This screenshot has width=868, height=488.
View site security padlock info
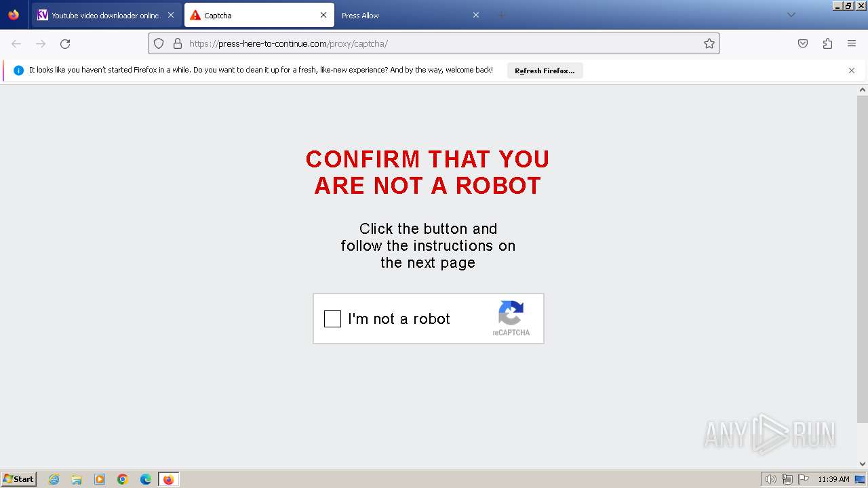click(178, 43)
